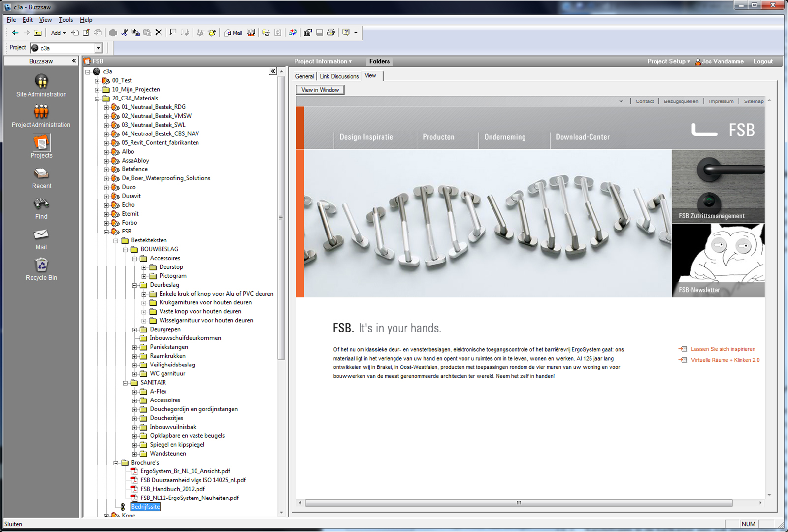Select FSB_Handbuch_2012.pdf in tree

pyautogui.click(x=172, y=489)
